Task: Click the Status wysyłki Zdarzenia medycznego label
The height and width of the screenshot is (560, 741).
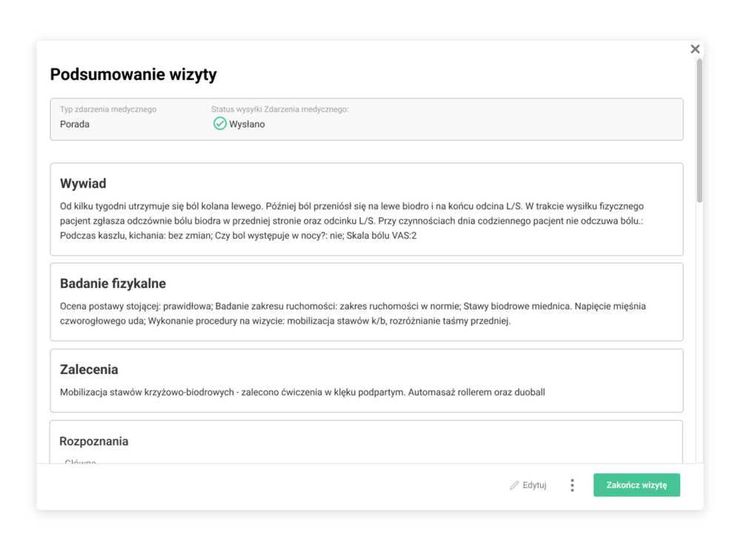Action: (279, 110)
